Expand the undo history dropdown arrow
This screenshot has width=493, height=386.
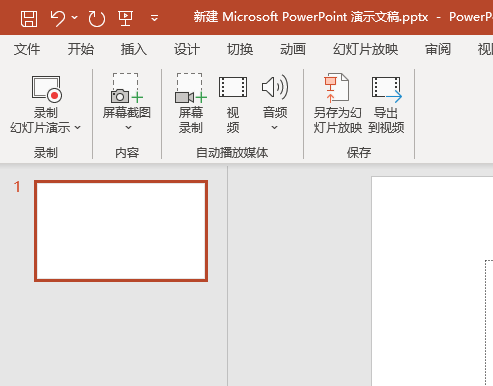75,17
